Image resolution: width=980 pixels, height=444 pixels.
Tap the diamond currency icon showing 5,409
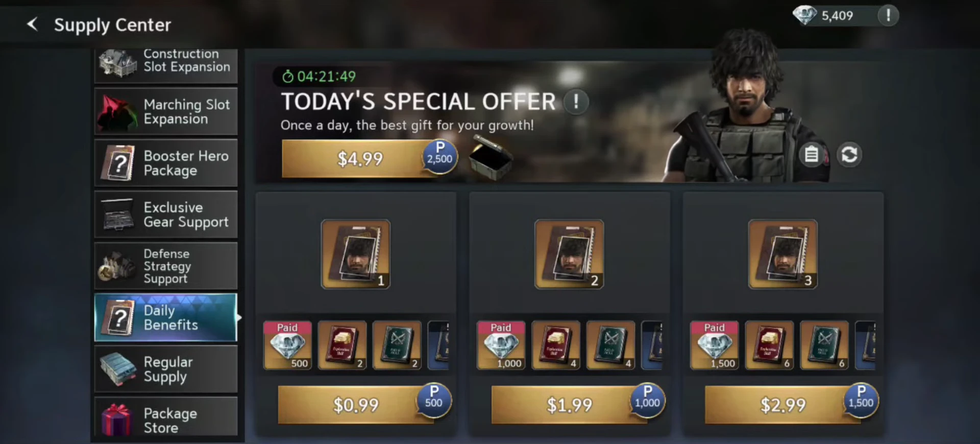pos(804,15)
